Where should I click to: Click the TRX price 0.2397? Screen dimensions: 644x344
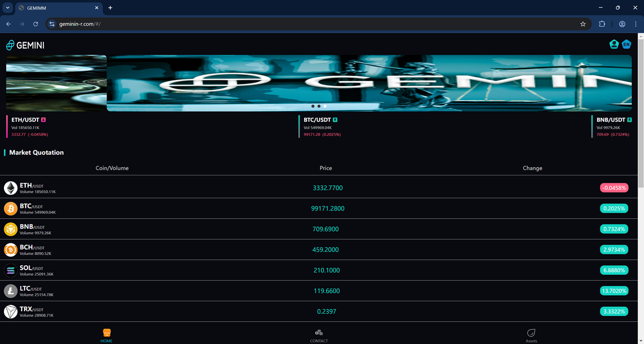[x=327, y=311]
